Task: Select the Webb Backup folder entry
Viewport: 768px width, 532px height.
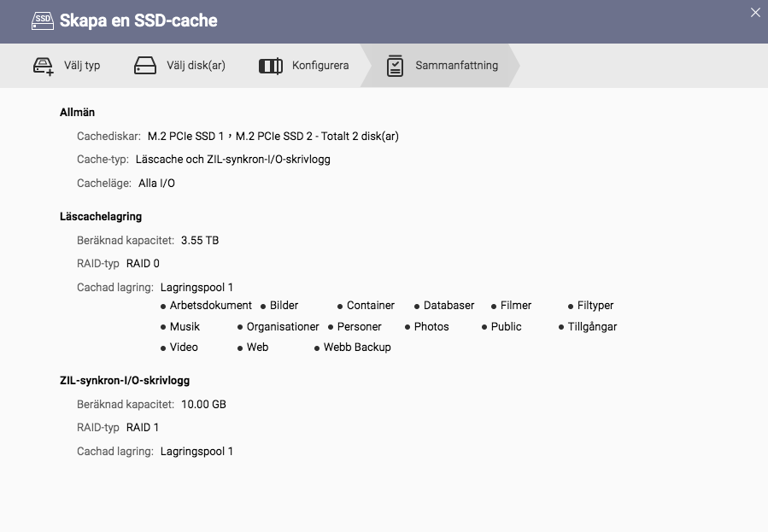Action: click(x=357, y=348)
